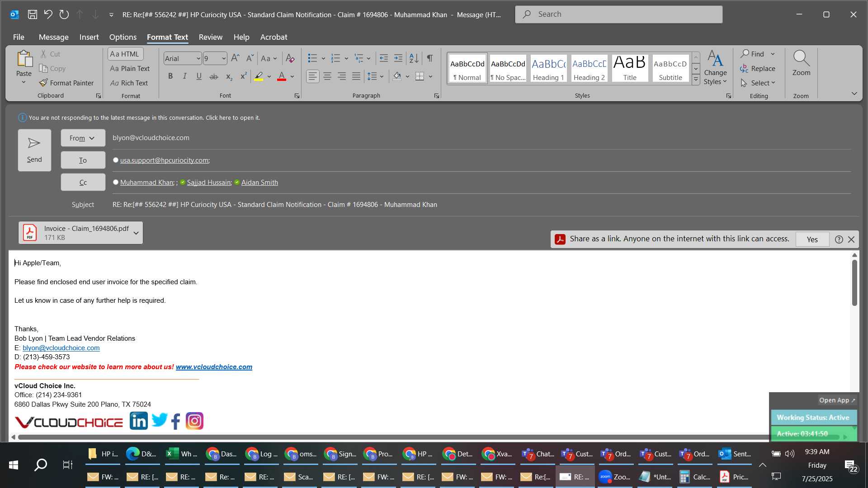Click Yes on share as link banner
The width and height of the screenshot is (868, 488).
tap(812, 239)
